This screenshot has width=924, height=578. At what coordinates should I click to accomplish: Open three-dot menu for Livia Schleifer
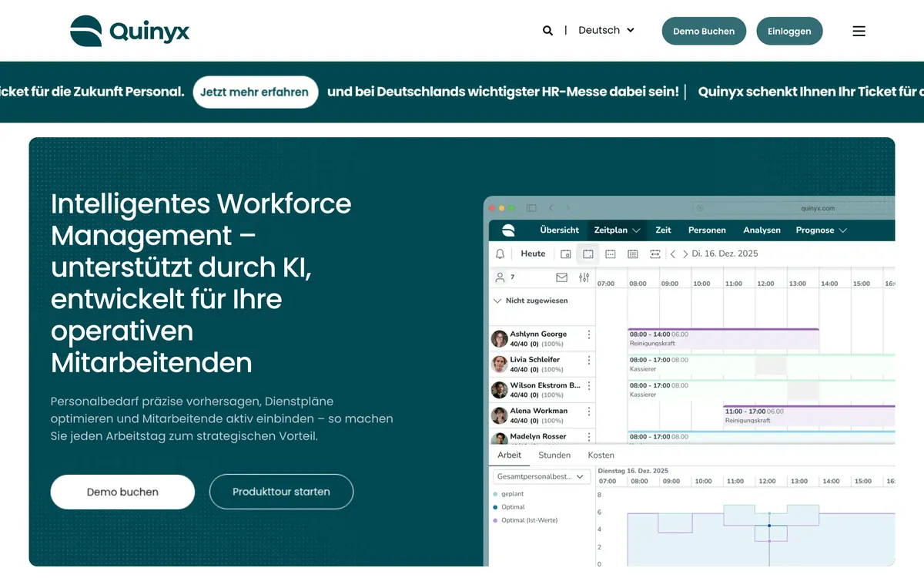click(589, 360)
